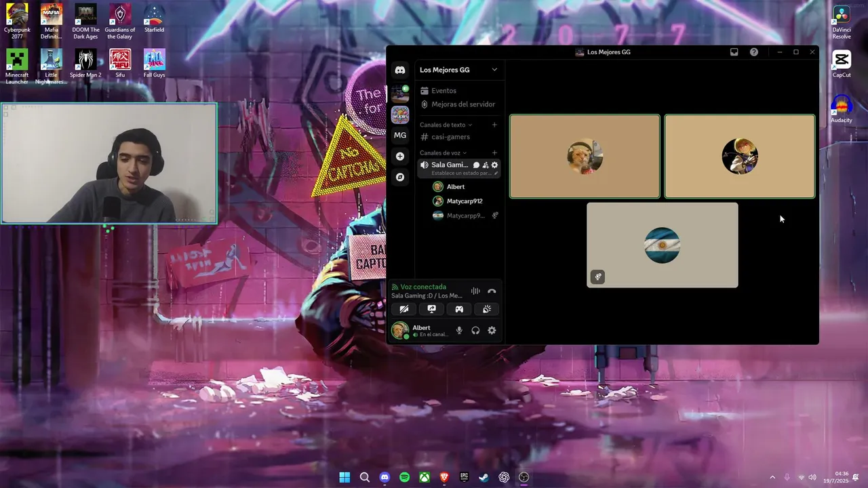Viewport: 868px width, 488px height.
Task: Focus the Argentina flag video tile
Action: point(663,245)
